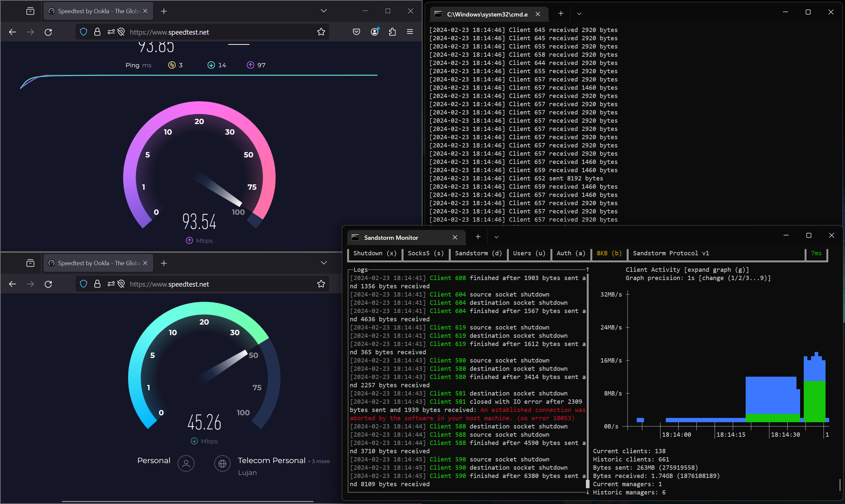Click the globe server icon beside Telecom Personal

(222, 463)
